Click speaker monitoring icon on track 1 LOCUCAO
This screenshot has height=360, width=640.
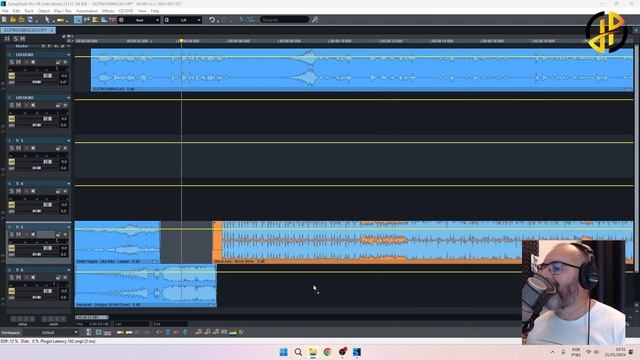click(x=33, y=62)
